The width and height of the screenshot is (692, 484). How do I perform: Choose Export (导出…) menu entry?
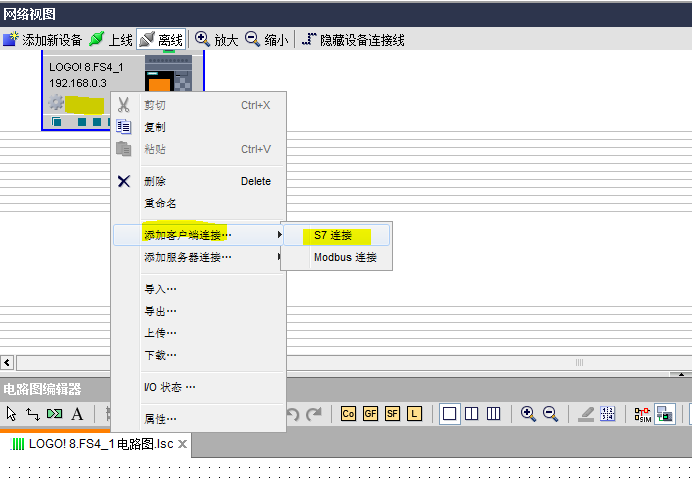(198, 311)
